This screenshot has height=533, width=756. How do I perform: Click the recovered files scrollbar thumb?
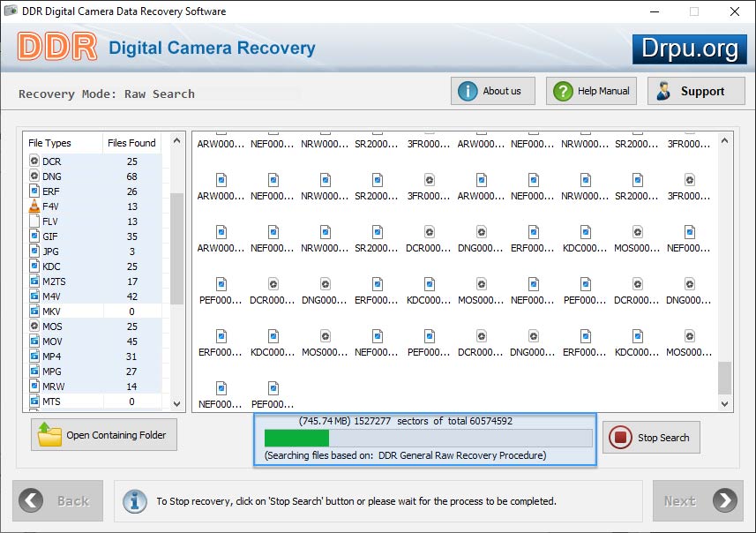click(724, 379)
